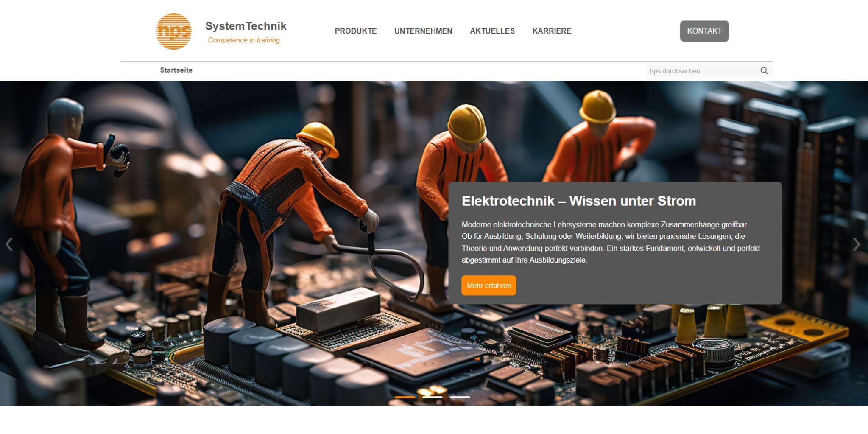The image size is (868, 434).
Task: Open the PRODUKTE menu
Action: pyautogui.click(x=355, y=31)
